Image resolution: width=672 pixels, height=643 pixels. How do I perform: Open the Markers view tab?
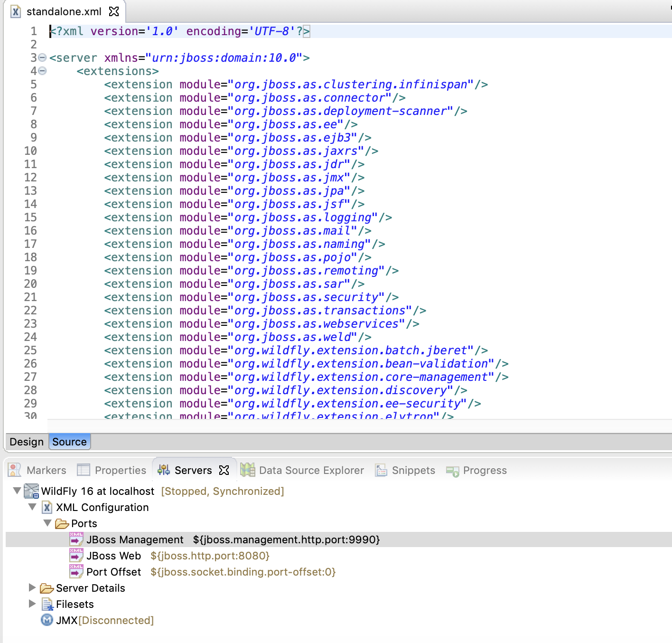[46, 470]
